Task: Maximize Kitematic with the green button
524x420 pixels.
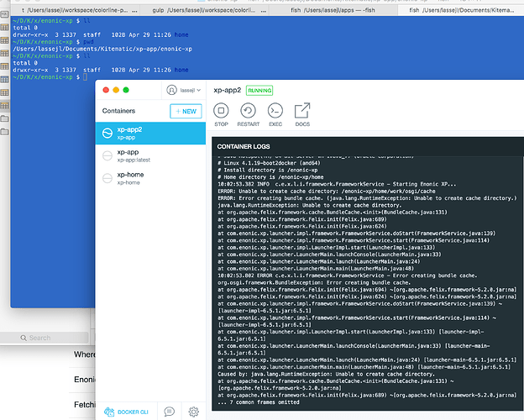Action: (126, 90)
